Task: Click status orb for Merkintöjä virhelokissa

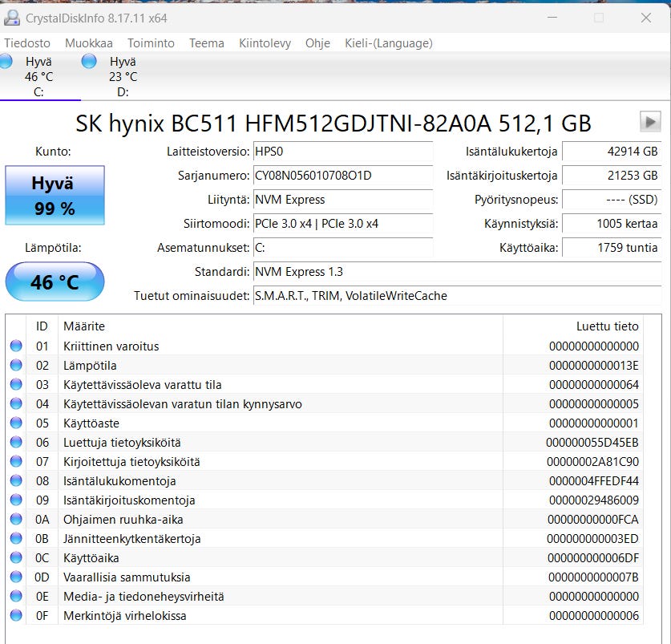Action: [16, 616]
